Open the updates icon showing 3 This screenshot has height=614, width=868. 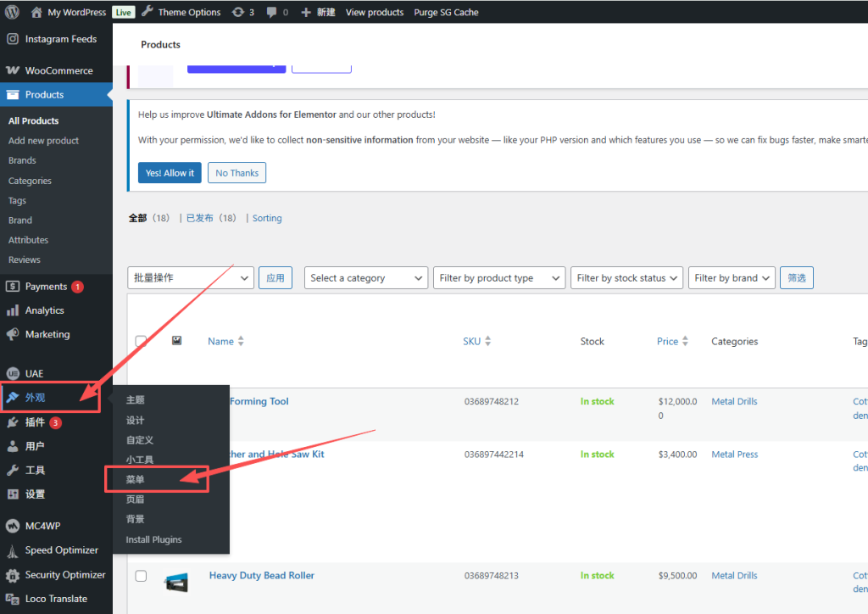click(242, 12)
